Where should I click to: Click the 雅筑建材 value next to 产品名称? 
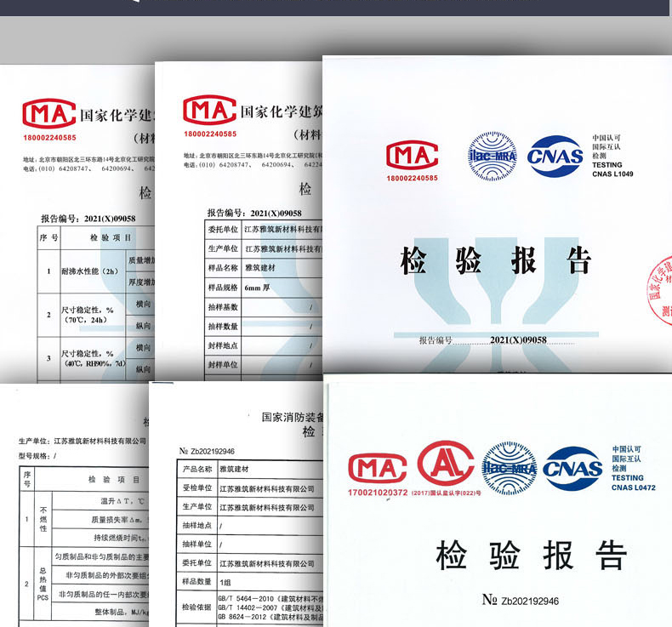pyautogui.click(x=234, y=469)
